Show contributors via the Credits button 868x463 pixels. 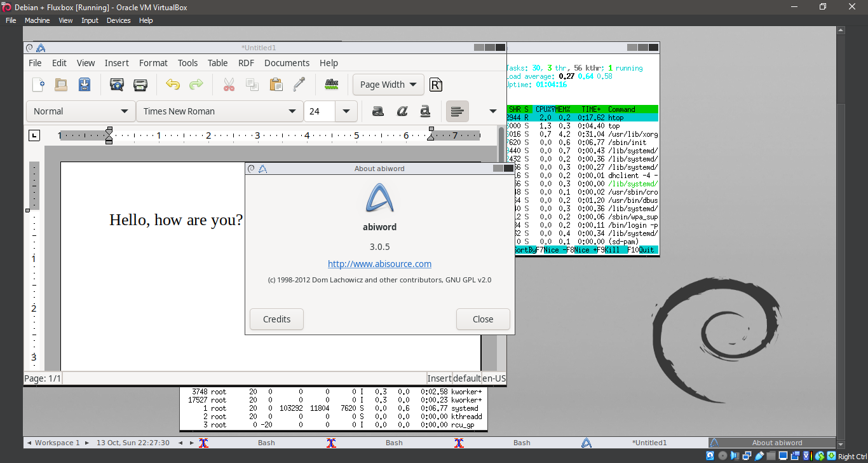(276, 319)
